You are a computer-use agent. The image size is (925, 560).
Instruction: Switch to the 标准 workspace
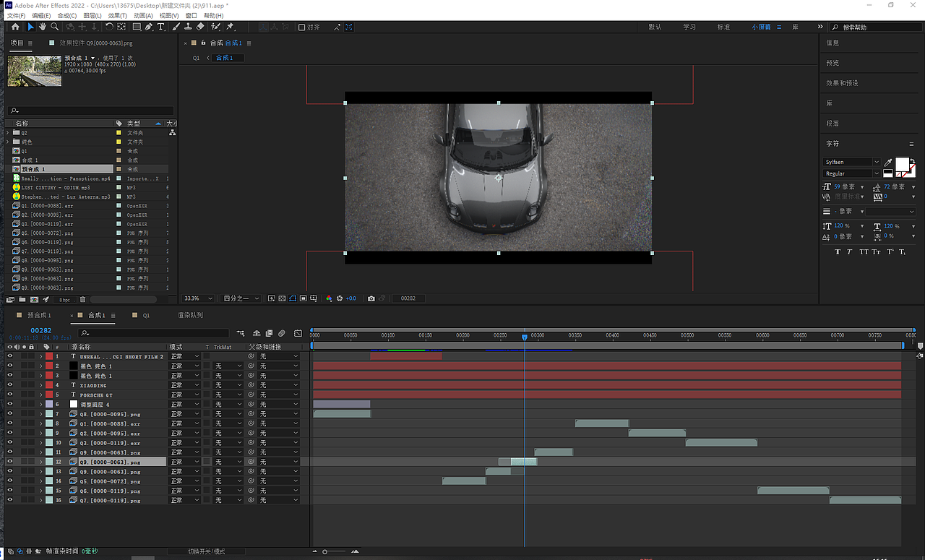(x=723, y=27)
